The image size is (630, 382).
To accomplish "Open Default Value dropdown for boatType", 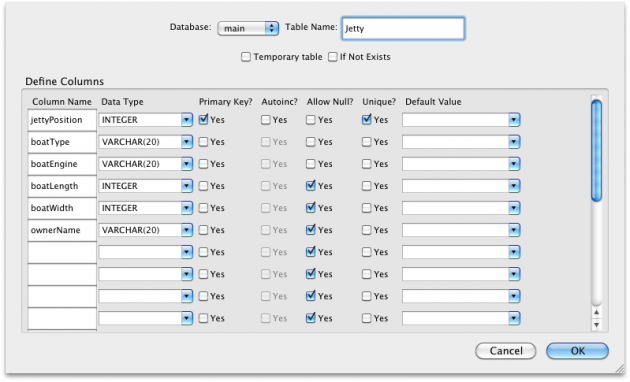I will tap(514, 142).
